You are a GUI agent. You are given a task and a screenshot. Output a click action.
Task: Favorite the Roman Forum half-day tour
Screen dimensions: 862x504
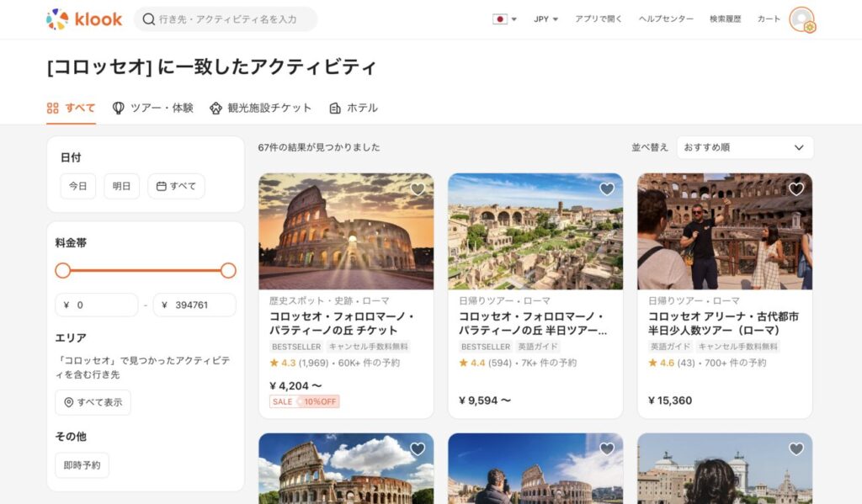tap(607, 189)
